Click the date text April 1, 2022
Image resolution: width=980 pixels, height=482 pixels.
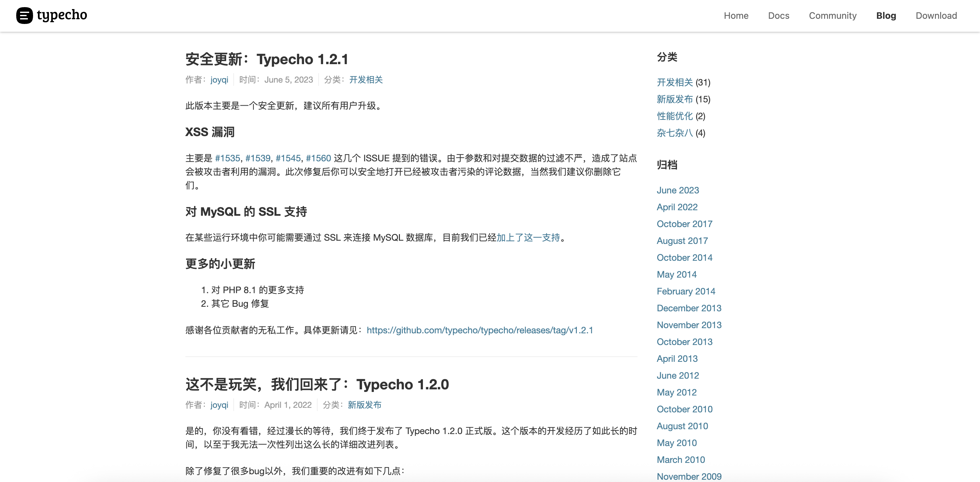click(x=288, y=405)
